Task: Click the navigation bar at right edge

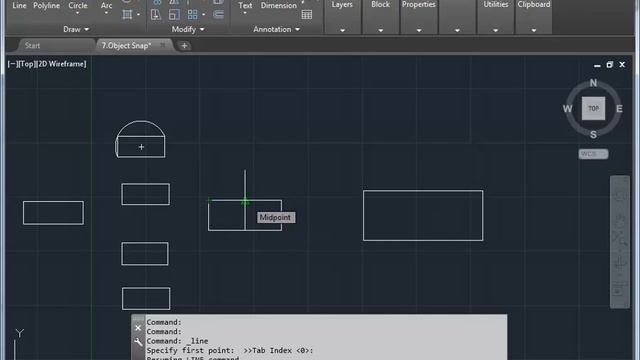Action: (x=620, y=242)
